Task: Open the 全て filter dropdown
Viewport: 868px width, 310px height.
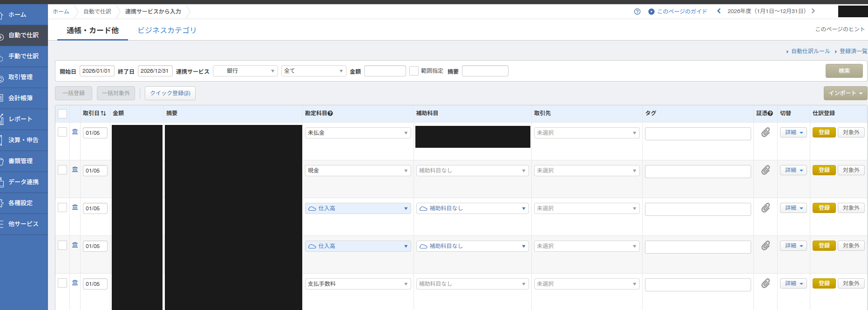Action: pos(314,71)
